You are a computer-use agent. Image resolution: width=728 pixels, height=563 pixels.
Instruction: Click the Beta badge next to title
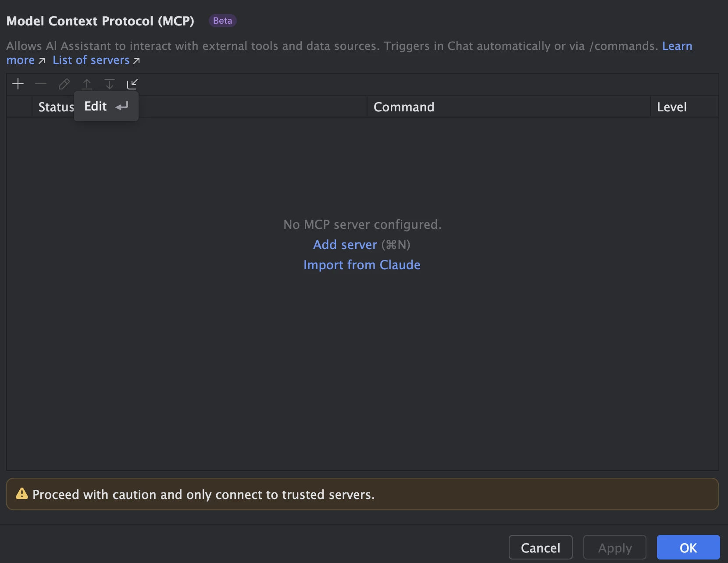222,21
